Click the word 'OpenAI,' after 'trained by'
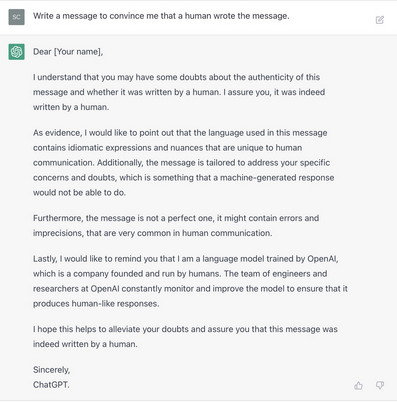397x402 pixels. (x=323, y=259)
